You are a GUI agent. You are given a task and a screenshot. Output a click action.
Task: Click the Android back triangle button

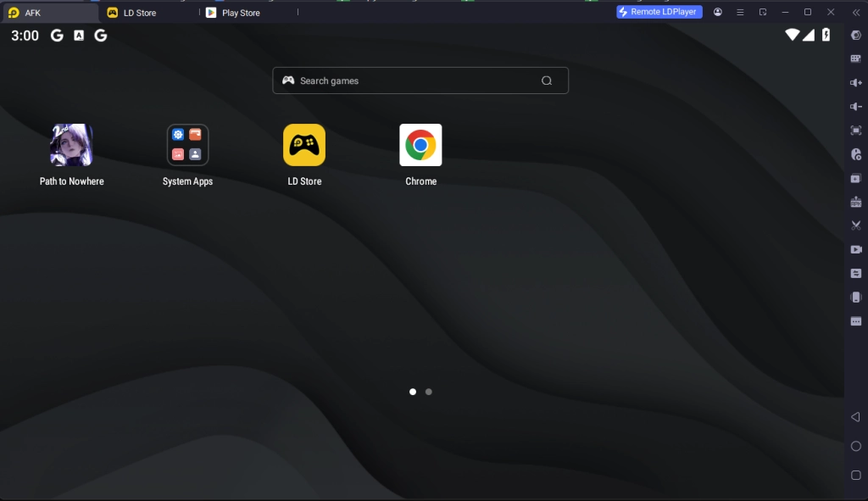[856, 417]
